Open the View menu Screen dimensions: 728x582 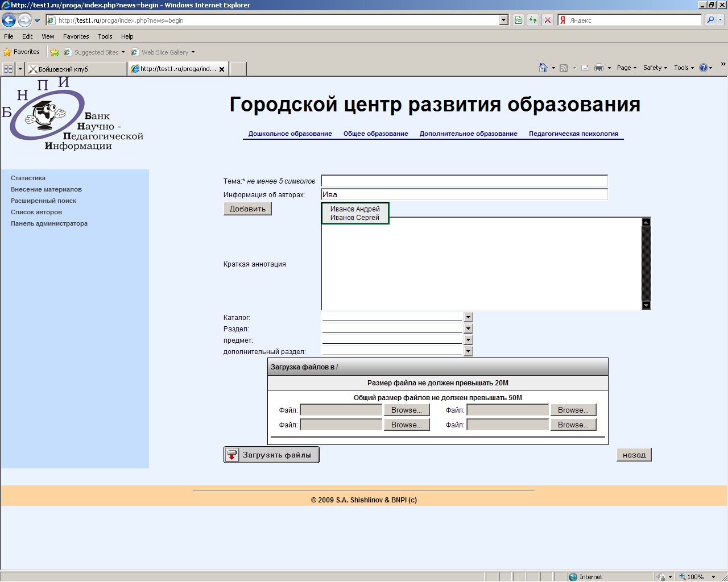[48, 36]
